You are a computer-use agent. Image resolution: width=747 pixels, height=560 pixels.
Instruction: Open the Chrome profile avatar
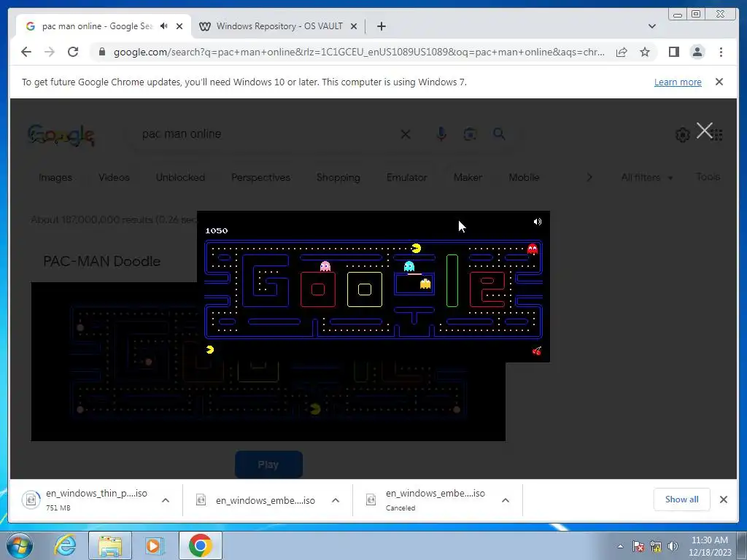tap(697, 52)
